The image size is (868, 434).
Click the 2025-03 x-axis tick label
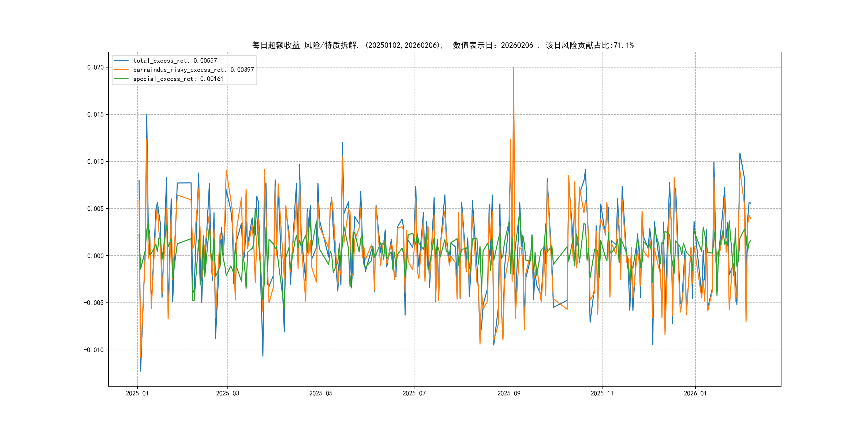click(227, 393)
